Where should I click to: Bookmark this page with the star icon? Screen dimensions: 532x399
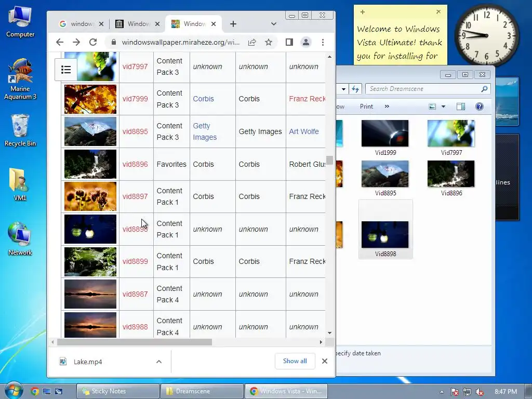(269, 42)
